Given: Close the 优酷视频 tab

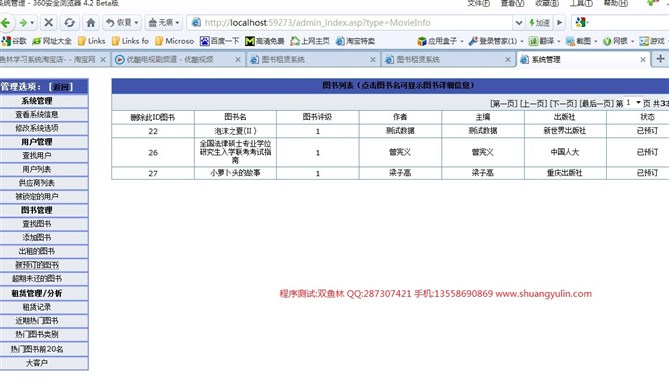Looking at the screenshot, I should (238, 60).
